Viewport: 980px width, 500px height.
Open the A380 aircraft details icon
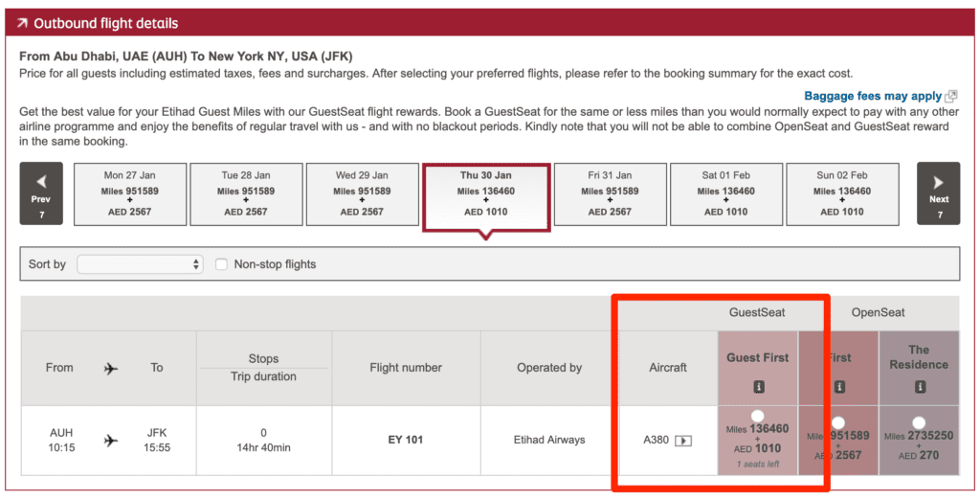pos(683,441)
